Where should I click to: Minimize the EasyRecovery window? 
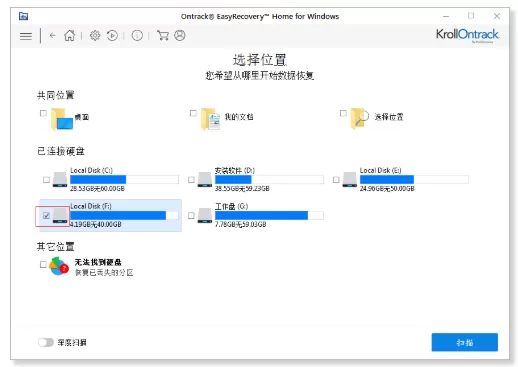tap(446, 16)
